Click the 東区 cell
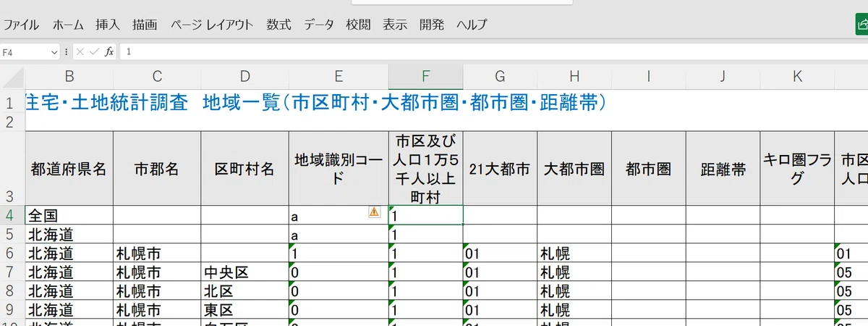The height and width of the screenshot is (326, 868). 244,310
